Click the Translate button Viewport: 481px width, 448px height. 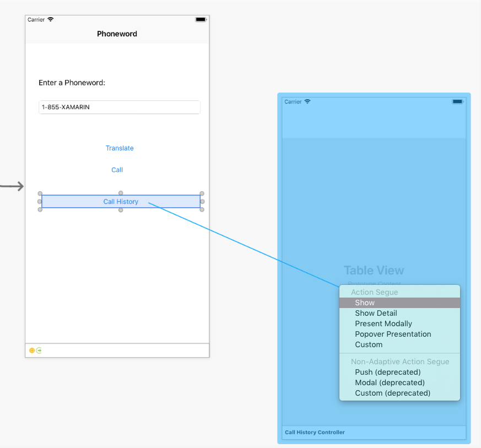(x=120, y=148)
